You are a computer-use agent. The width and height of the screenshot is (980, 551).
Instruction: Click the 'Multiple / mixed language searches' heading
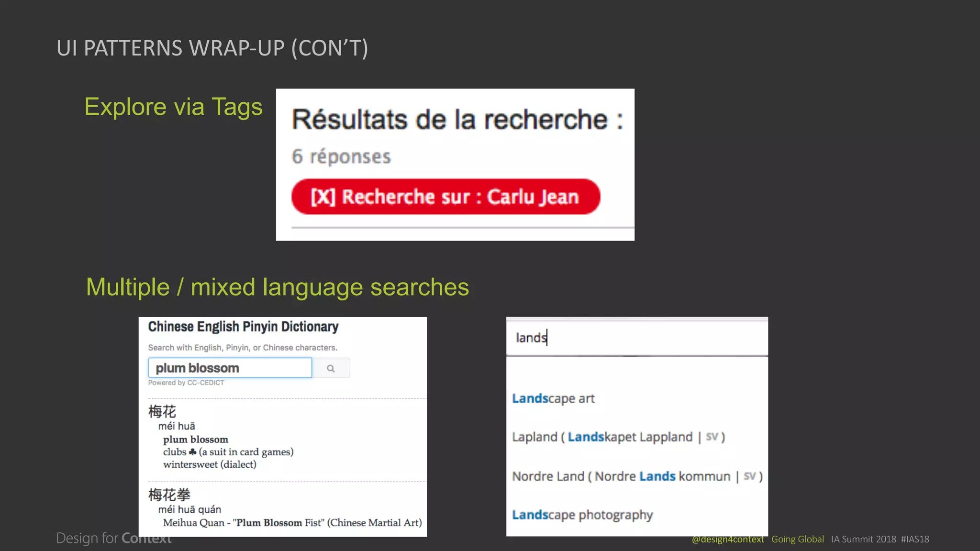tap(278, 287)
